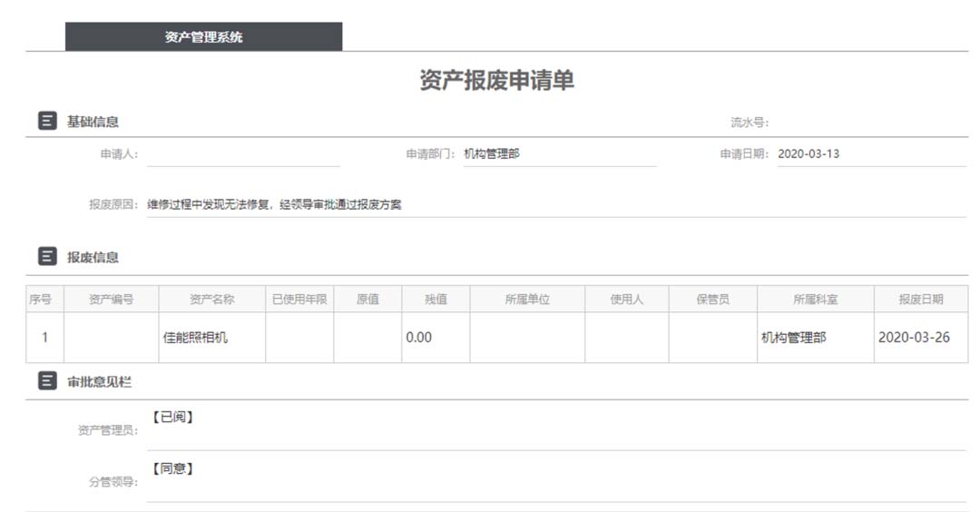Click the 报废信息 section heading
Viewport: 980px width, 512px height.
[x=93, y=258]
